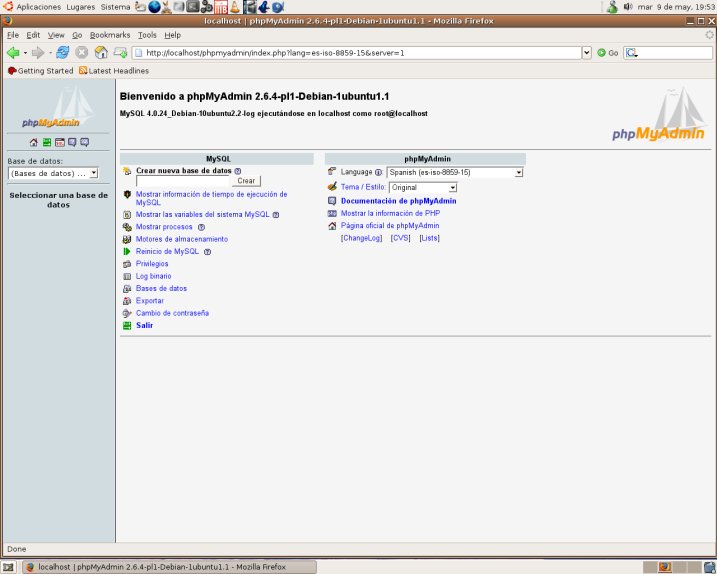
Task: Open the Sistema panel menu
Action: [116, 7]
